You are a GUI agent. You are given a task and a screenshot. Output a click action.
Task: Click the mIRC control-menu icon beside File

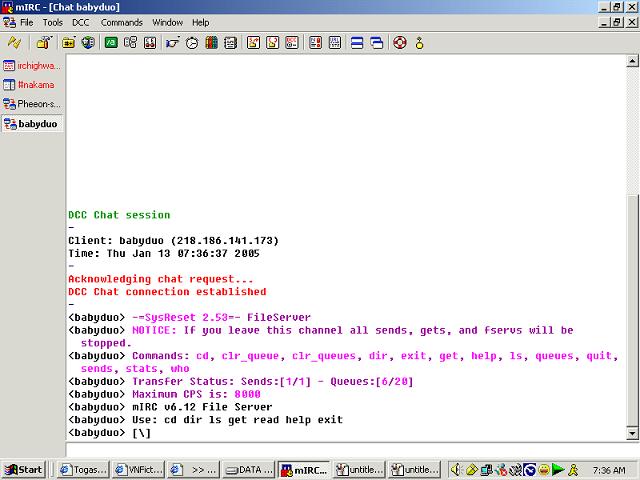point(9,22)
